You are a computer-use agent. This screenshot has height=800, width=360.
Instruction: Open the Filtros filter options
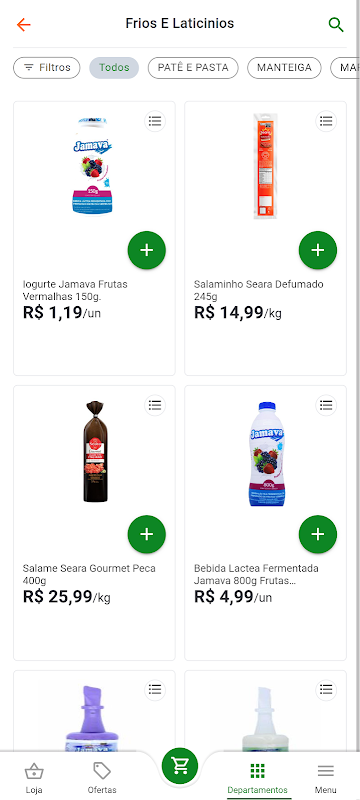click(47, 68)
